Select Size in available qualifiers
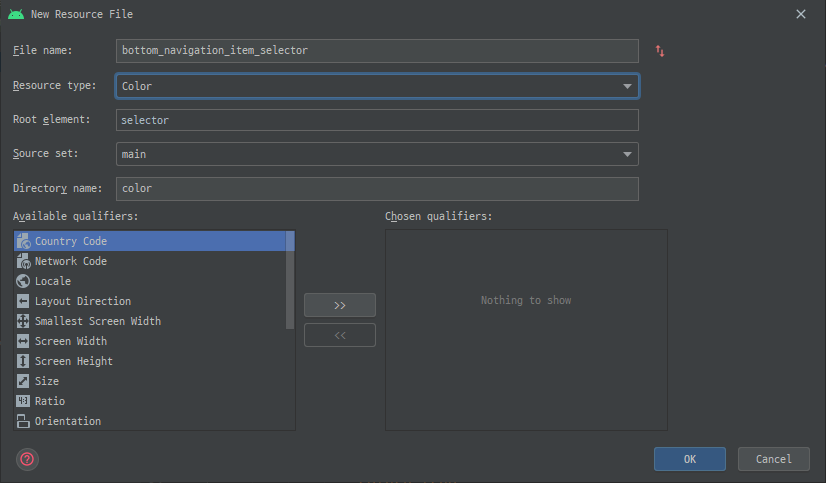The width and height of the screenshot is (826, 483). point(150,381)
